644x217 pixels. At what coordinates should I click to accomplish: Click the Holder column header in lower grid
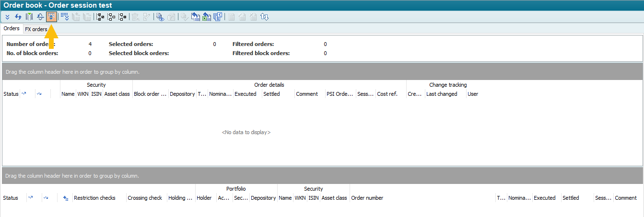[x=204, y=198]
